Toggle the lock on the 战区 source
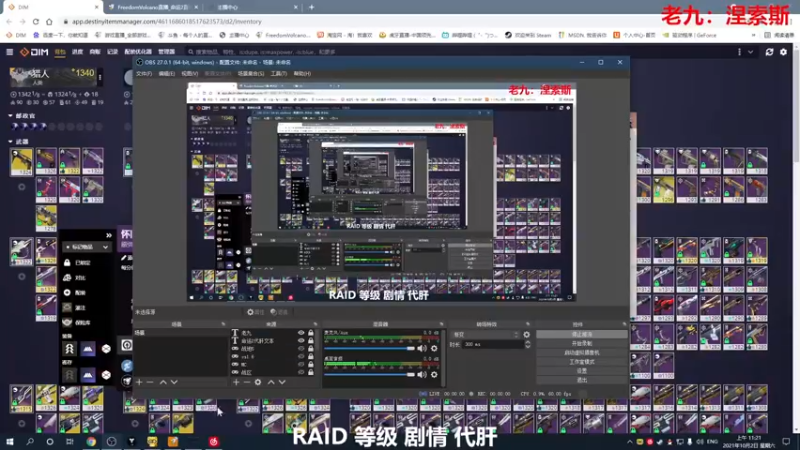This screenshot has height=450, width=800. (x=311, y=372)
